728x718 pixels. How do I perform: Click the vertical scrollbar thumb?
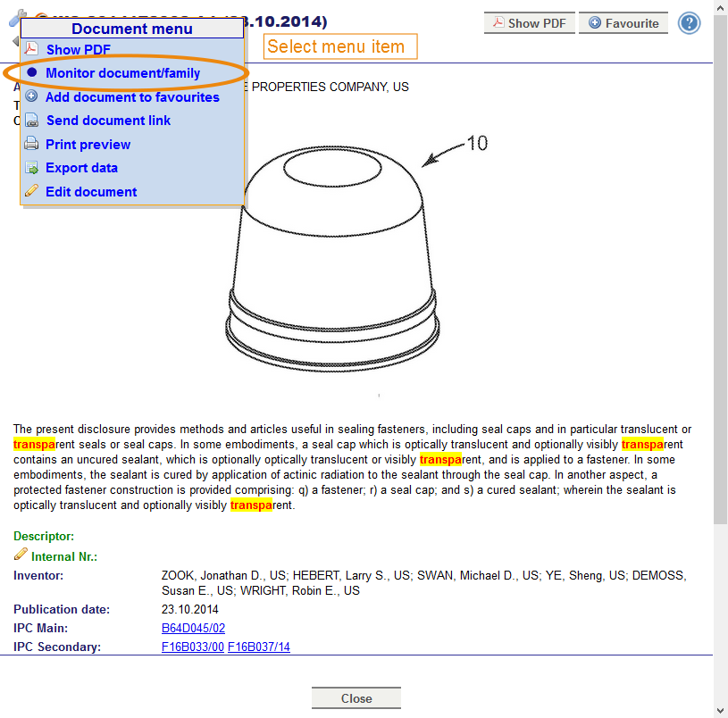click(721, 269)
